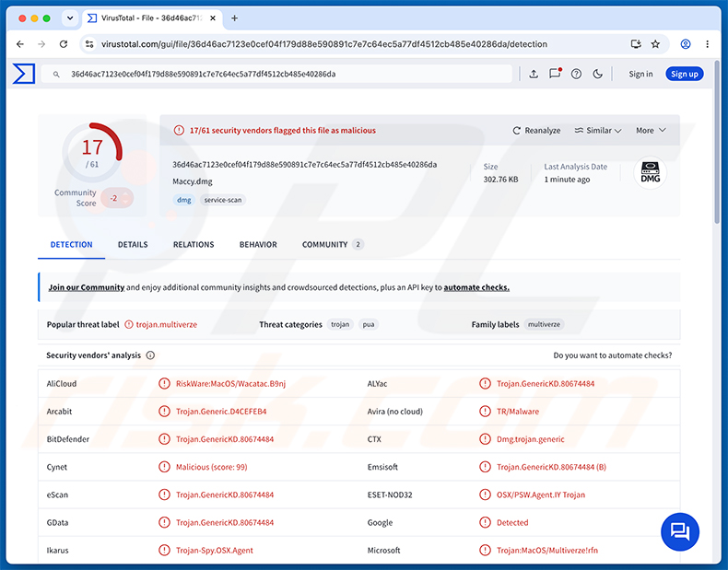Vote on the community score control
Viewport: 728px width, 570px height.
point(117,198)
